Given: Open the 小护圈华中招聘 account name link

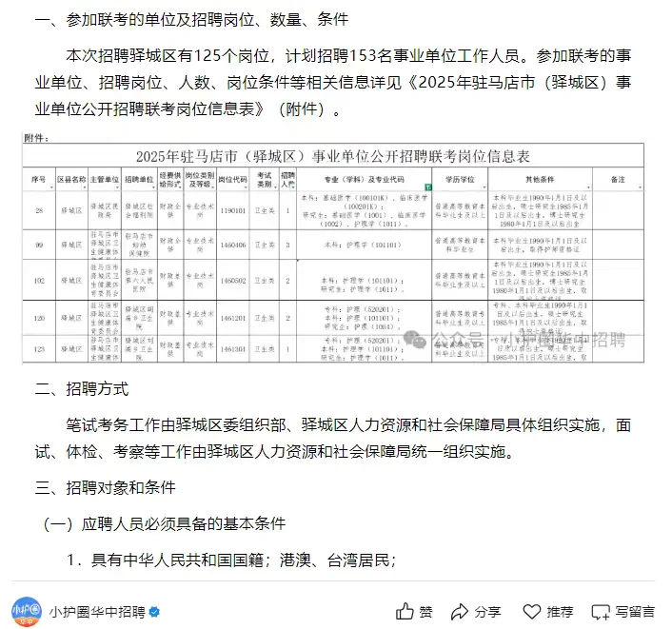Looking at the screenshot, I should point(97,612).
